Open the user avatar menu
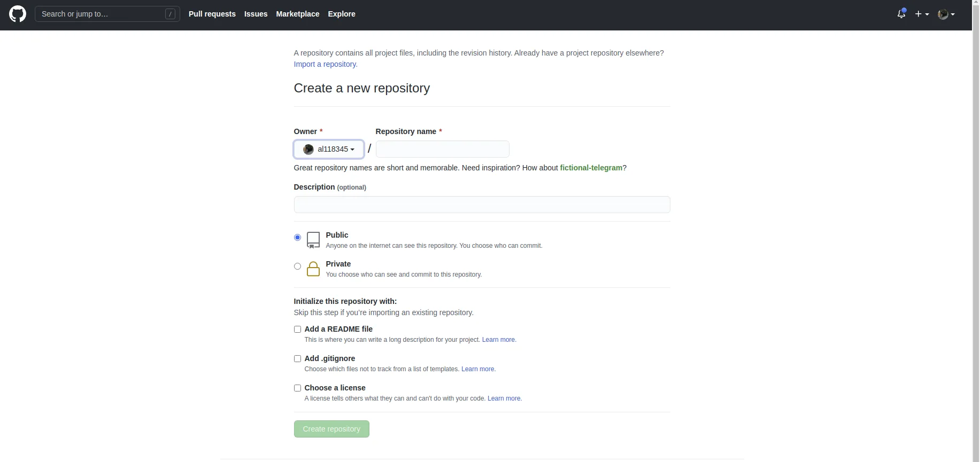The image size is (980, 462). (x=946, y=14)
